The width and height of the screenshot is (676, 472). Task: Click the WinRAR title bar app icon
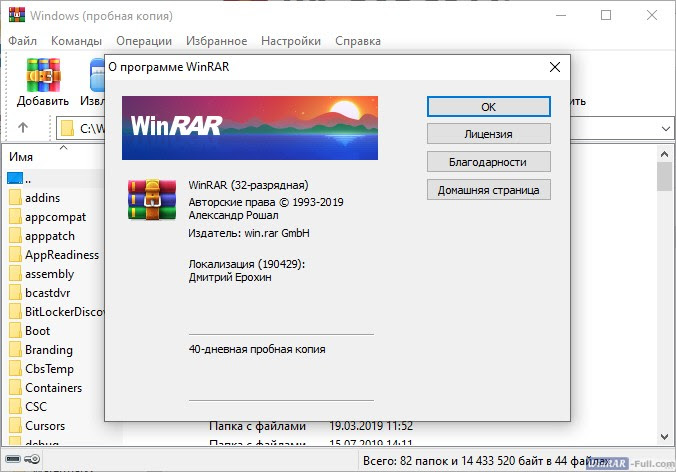17,15
